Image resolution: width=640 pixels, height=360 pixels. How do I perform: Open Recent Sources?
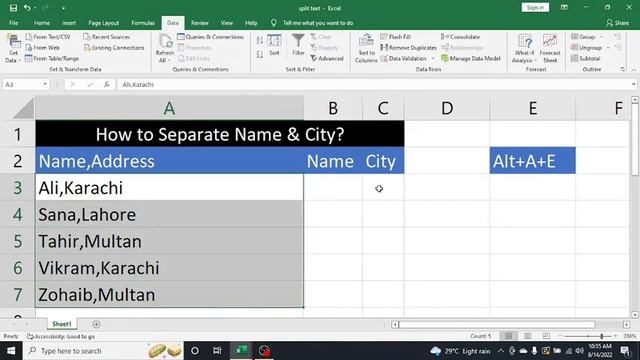tap(107, 37)
